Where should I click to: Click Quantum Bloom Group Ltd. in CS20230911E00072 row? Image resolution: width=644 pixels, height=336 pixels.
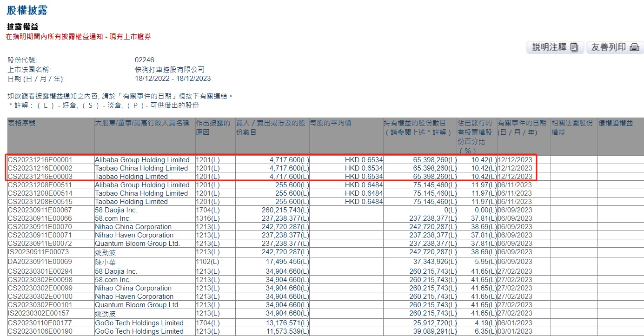pyautogui.click(x=137, y=244)
